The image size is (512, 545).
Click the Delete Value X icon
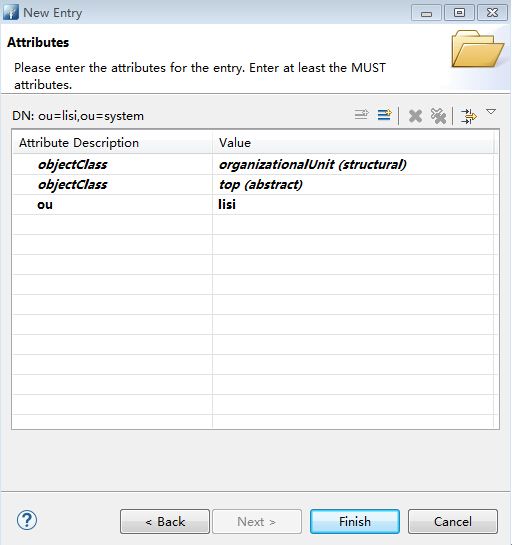415,116
